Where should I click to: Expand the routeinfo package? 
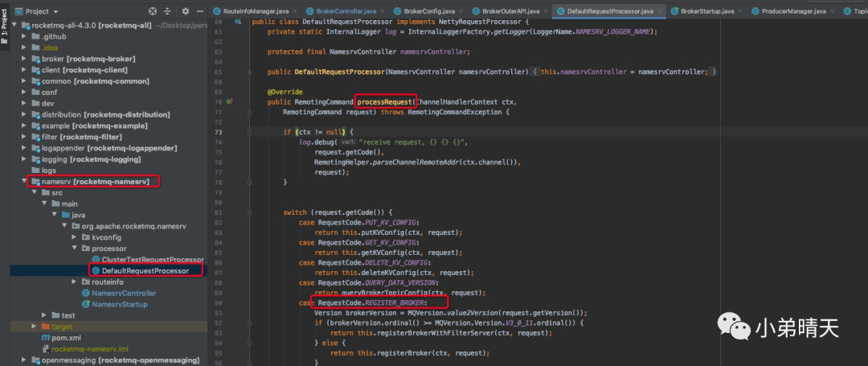[74, 282]
